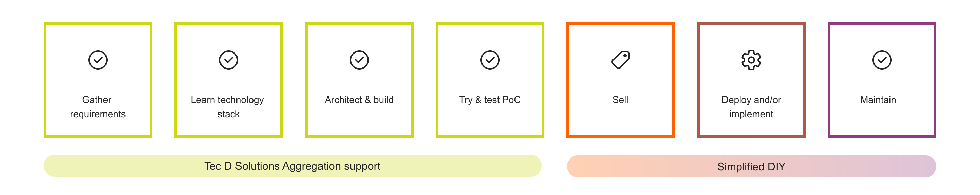Click the checkmark icon above Maintain
Screen dimensions: 980x195
coord(882,60)
